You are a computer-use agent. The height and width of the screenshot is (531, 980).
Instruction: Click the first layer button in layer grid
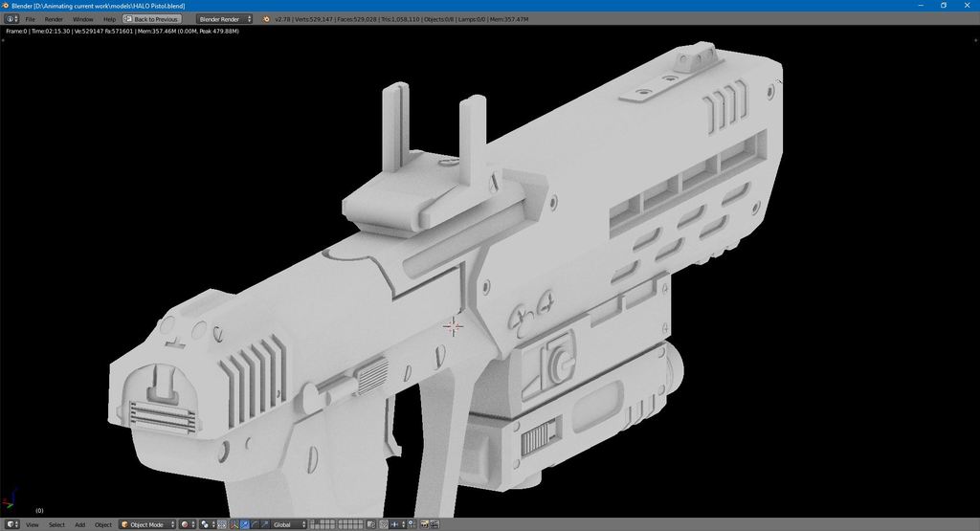tap(313, 522)
